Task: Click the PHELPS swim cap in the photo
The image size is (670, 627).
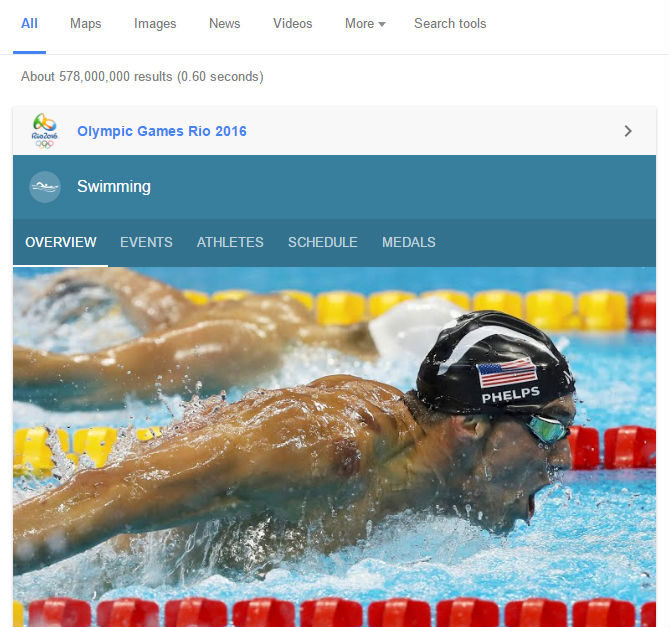Action: (x=496, y=363)
